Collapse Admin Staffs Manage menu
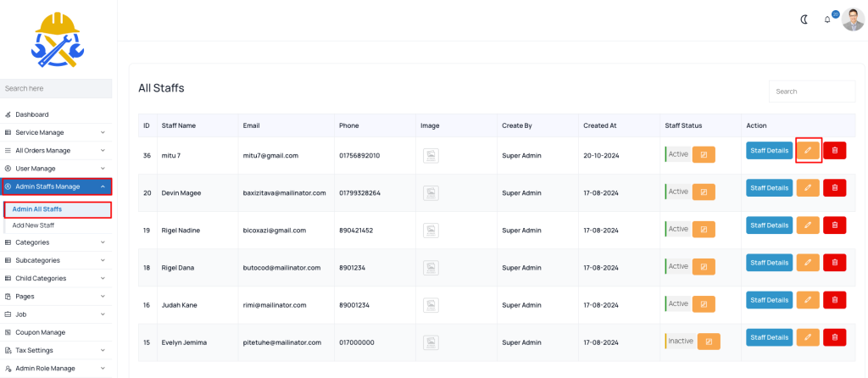 56,186
